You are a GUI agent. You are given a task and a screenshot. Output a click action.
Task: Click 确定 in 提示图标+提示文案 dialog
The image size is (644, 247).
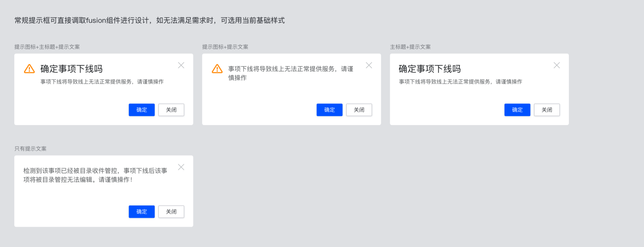pyautogui.click(x=329, y=110)
